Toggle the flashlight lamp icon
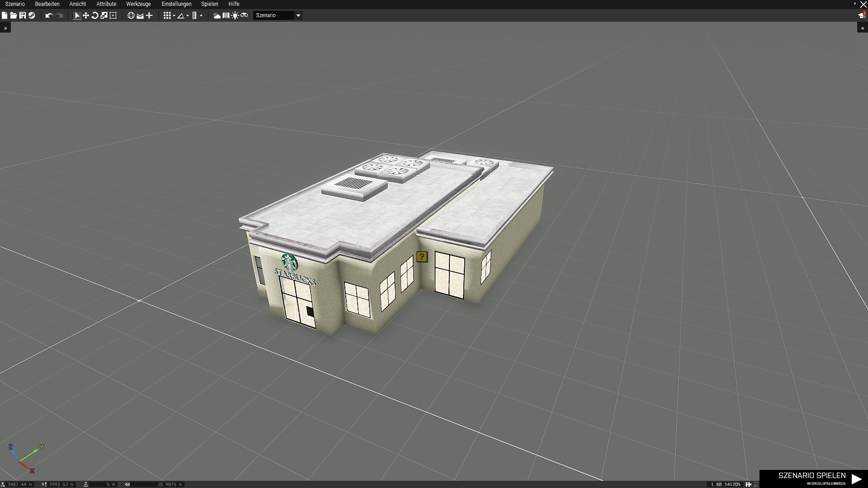This screenshot has width=868, height=488. [235, 15]
